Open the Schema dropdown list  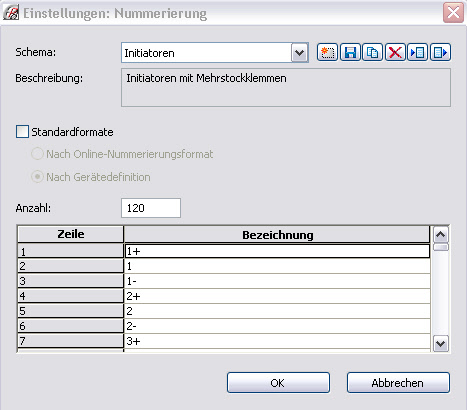point(299,53)
